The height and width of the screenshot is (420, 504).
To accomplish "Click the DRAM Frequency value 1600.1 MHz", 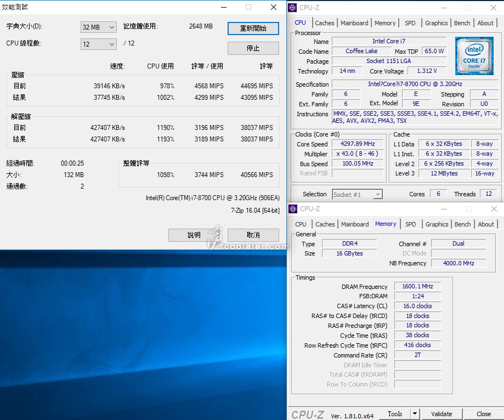I will 417,286.
